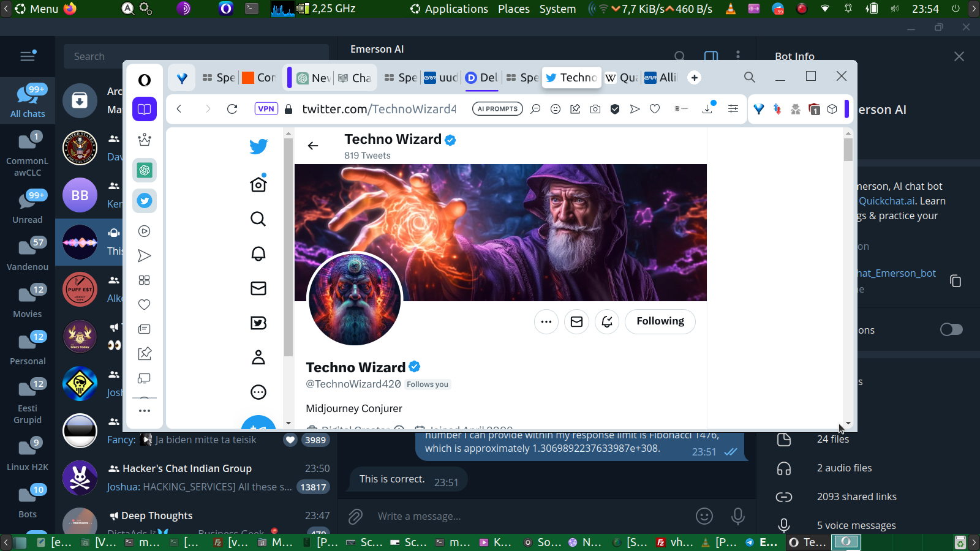Toggle the Bot Info notifications switch
This screenshot has width=980, height=551.
click(x=951, y=330)
